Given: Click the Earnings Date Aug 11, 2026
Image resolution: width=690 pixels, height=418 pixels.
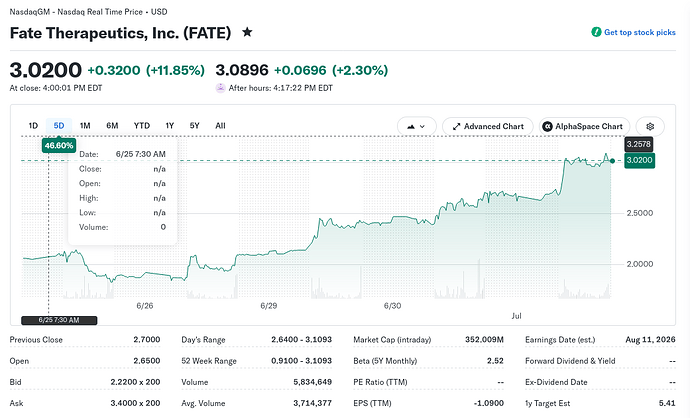Looking at the screenshot, I should point(650,340).
